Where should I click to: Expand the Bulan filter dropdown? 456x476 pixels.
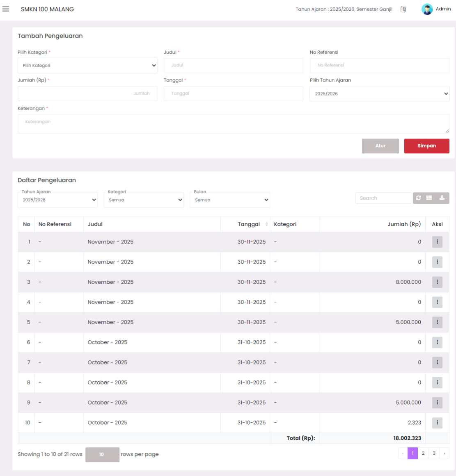point(230,200)
